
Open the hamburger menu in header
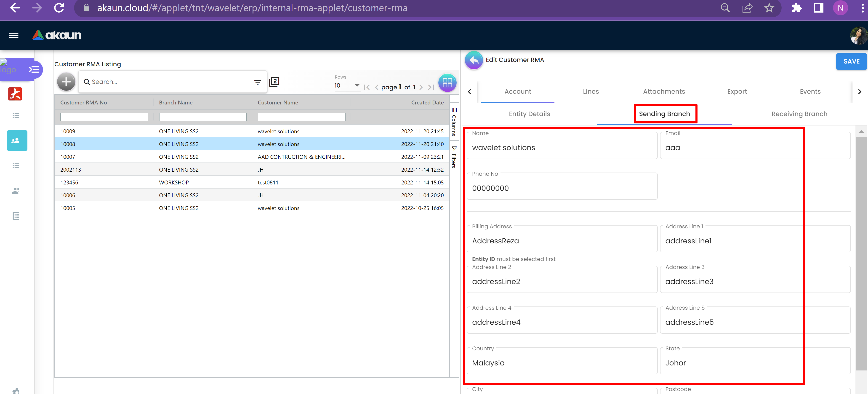[x=13, y=35]
